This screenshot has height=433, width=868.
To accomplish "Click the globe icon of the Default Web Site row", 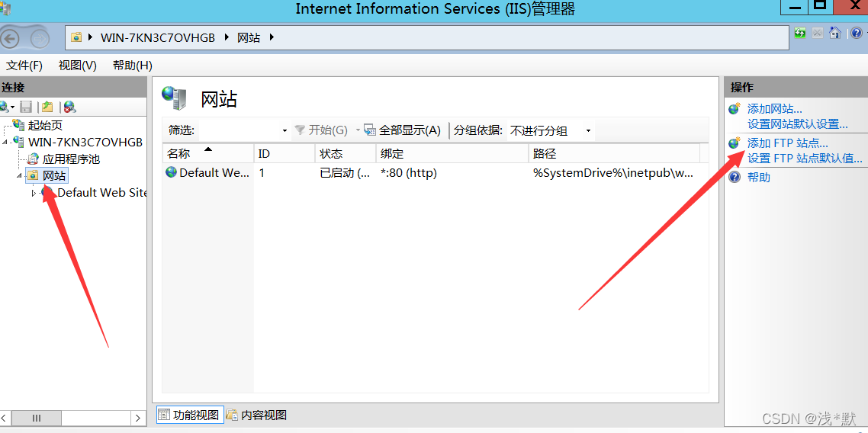I will [x=171, y=172].
